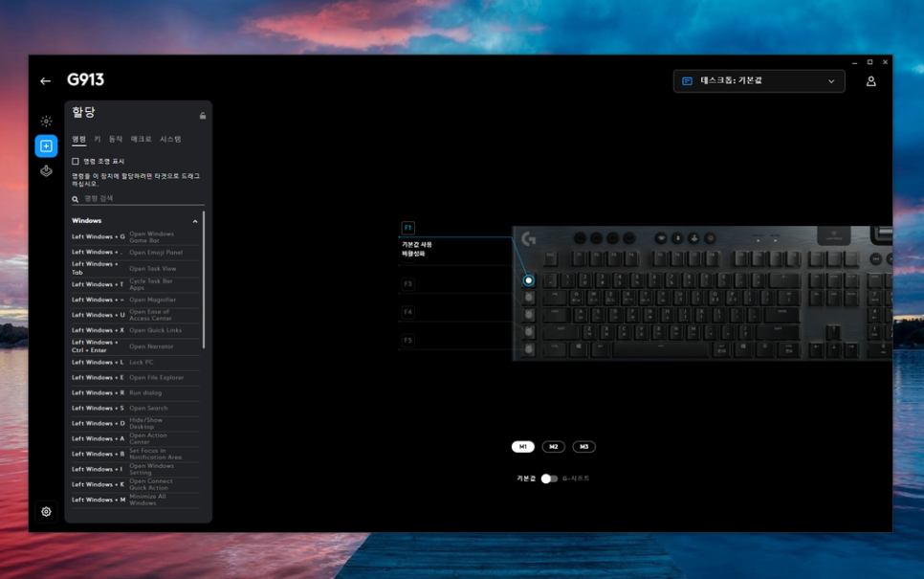Select the highlighted G1 key on keyboard
The height and width of the screenshot is (579, 924).
click(529, 280)
